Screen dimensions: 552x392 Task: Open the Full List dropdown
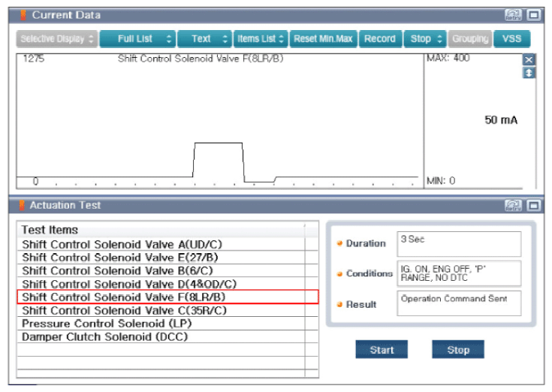(138, 39)
